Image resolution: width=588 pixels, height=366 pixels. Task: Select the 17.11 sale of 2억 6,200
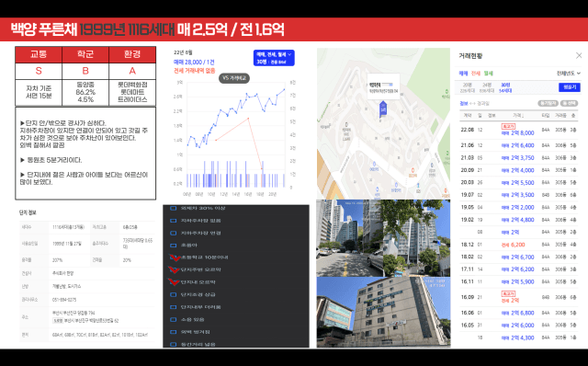click(x=518, y=269)
